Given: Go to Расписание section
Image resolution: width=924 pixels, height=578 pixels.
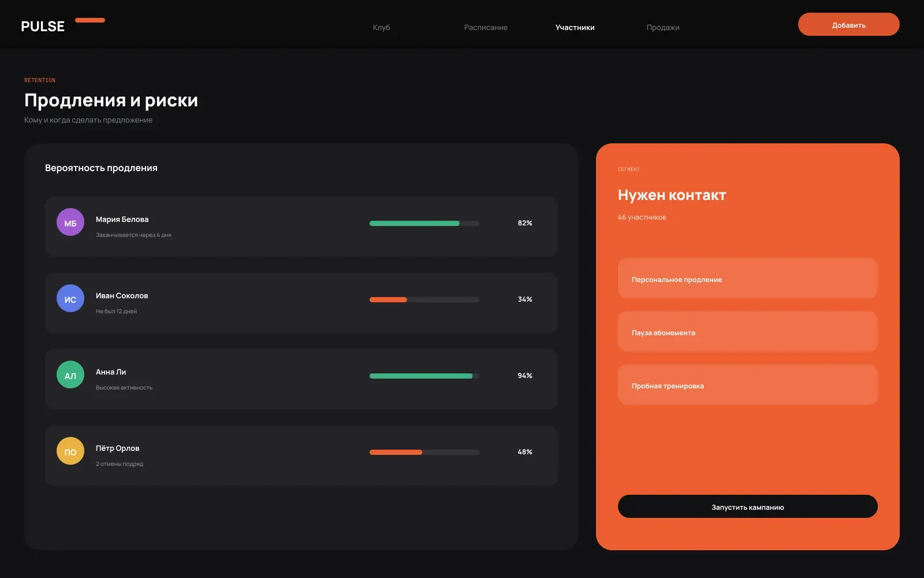Looking at the screenshot, I should (486, 27).
